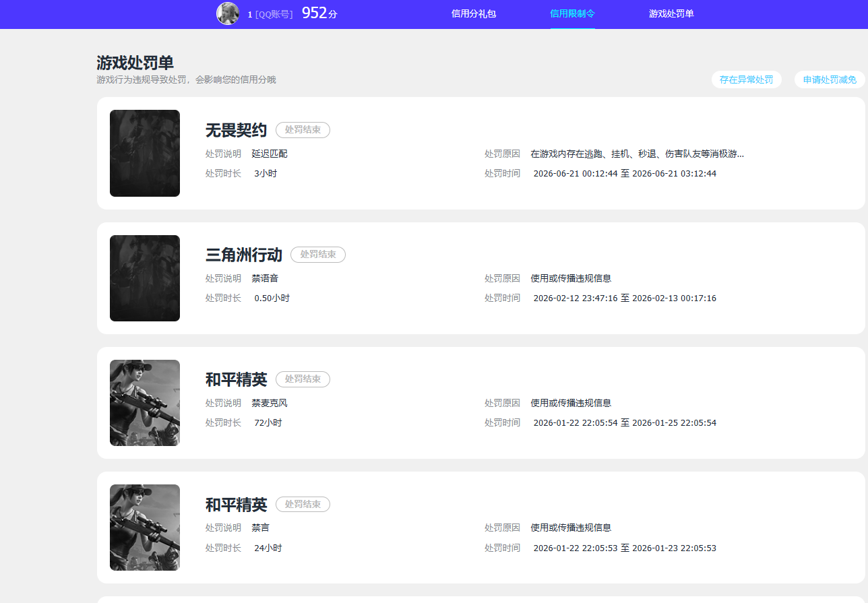Click the 952分 credit score

(319, 13)
